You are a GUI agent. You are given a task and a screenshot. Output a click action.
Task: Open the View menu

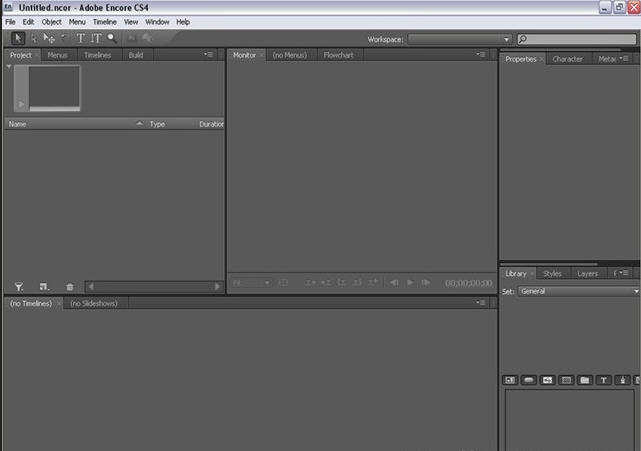click(131, 22)
